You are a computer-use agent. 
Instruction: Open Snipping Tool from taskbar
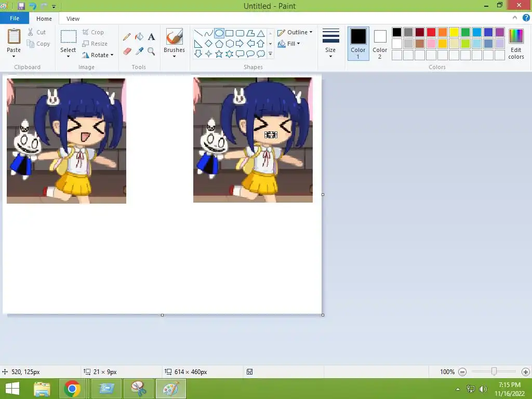click(x=138, y=389)
